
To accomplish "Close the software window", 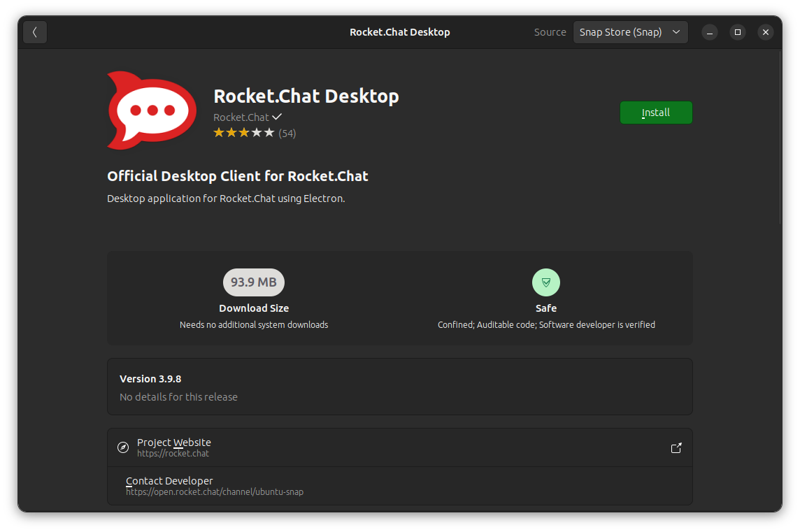I will (x=766, y=32).
